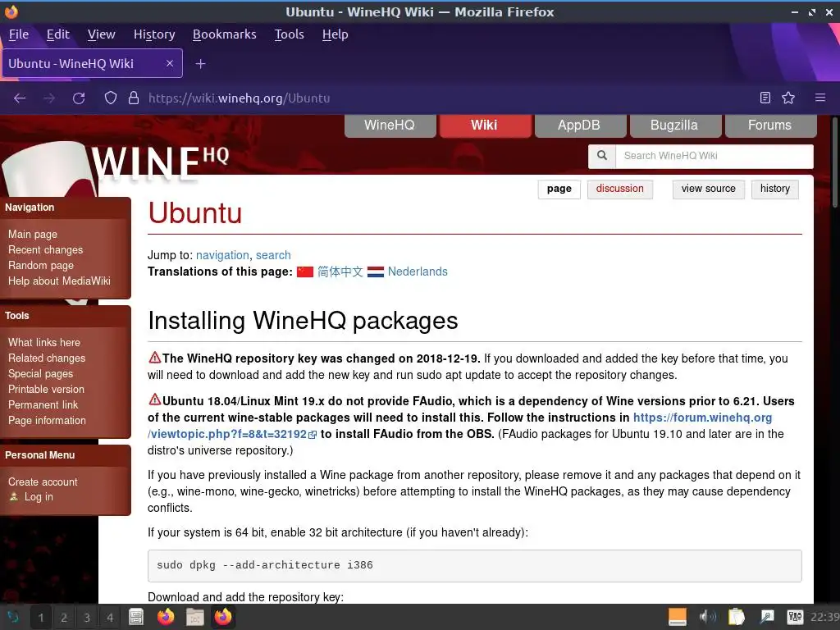Viewport: 840px width, 630px height.
Task: Open the forum.winehq.org FAudio link
Action: point(459,426)
